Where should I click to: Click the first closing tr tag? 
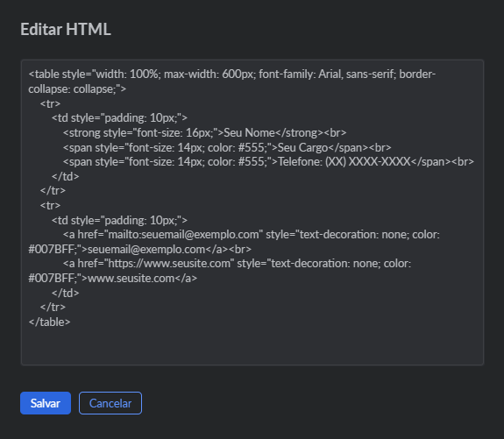(x=53, y=190)
